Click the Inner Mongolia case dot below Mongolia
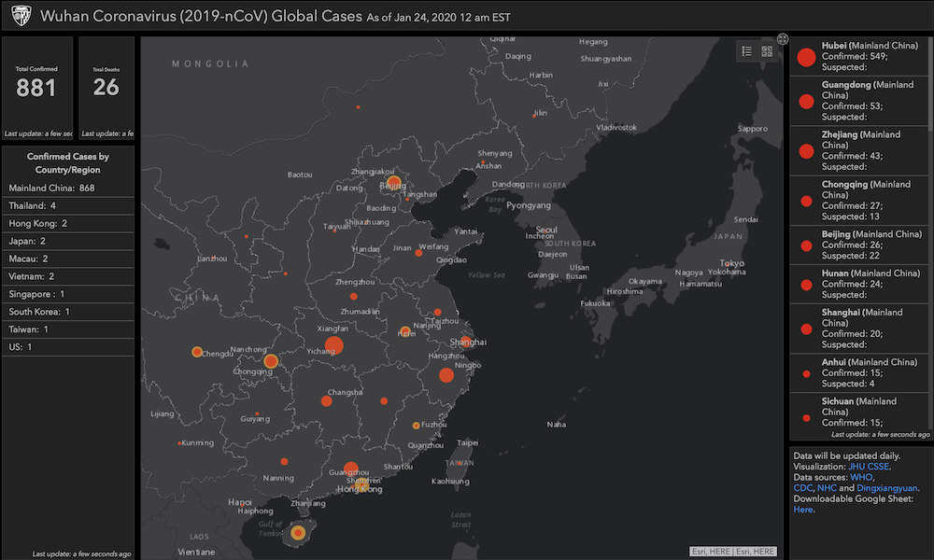 [358, 107]
